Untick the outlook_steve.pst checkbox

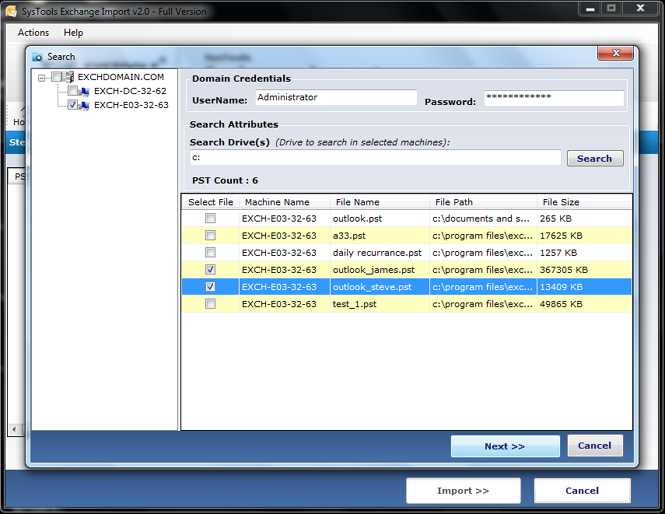pos(210,287)
